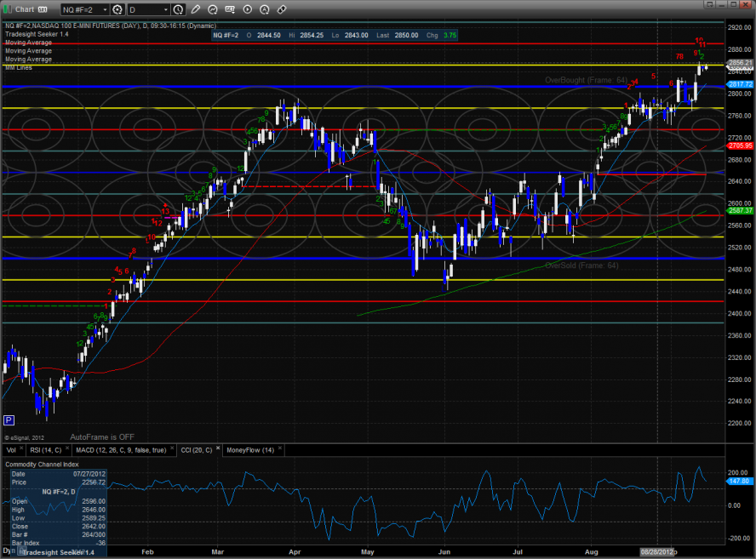Image resolution: width=756 pixels, height=559 pixels.
Task: Click the blue P icon on chart
Action: (9, 420)
